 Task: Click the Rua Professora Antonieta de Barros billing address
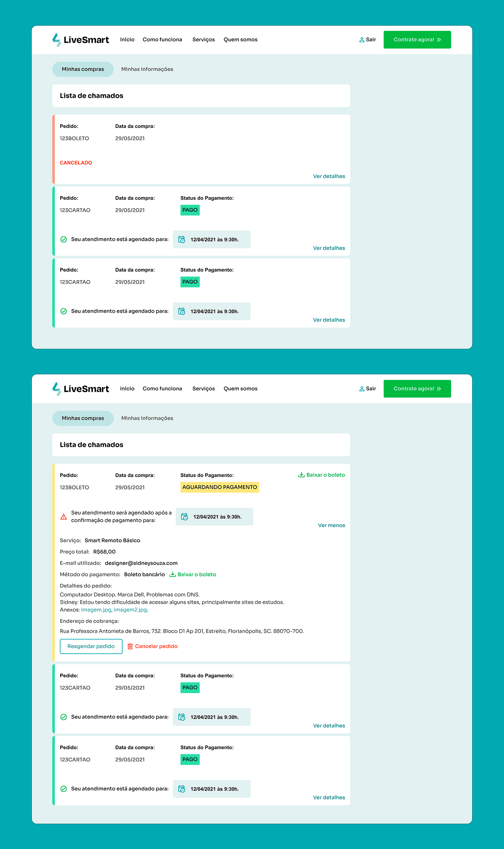coord(182,631)
